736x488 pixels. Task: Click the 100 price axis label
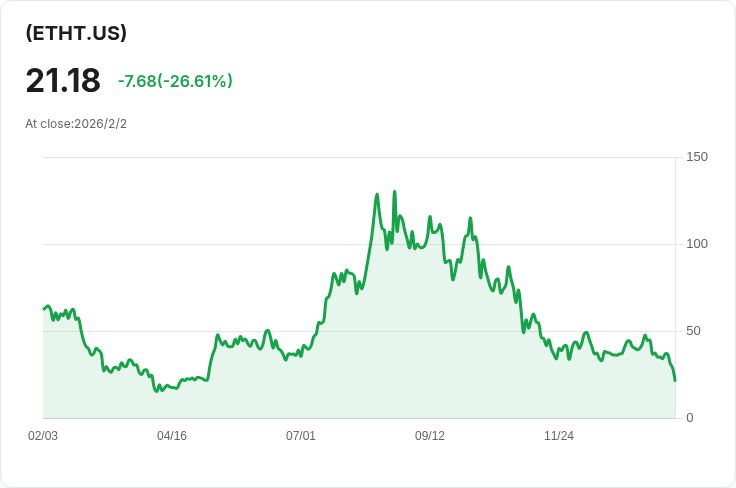[x=697, y=244]
